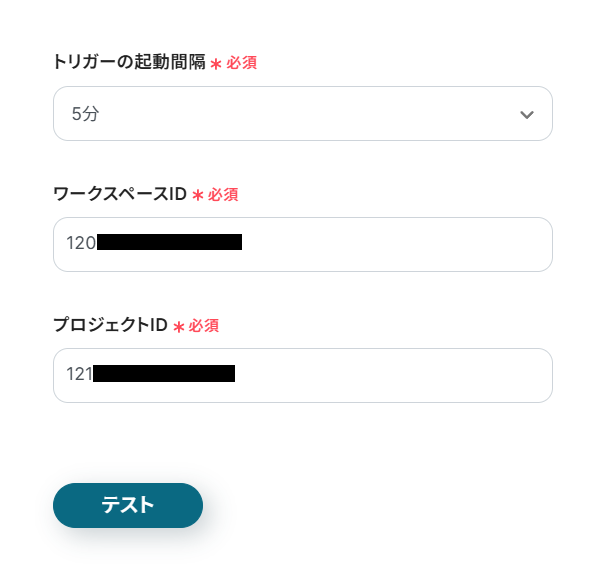611x569 pixels.
Task: Click the 必須 tag next to ワークスペースID
Action: click(x=223, y=194)
